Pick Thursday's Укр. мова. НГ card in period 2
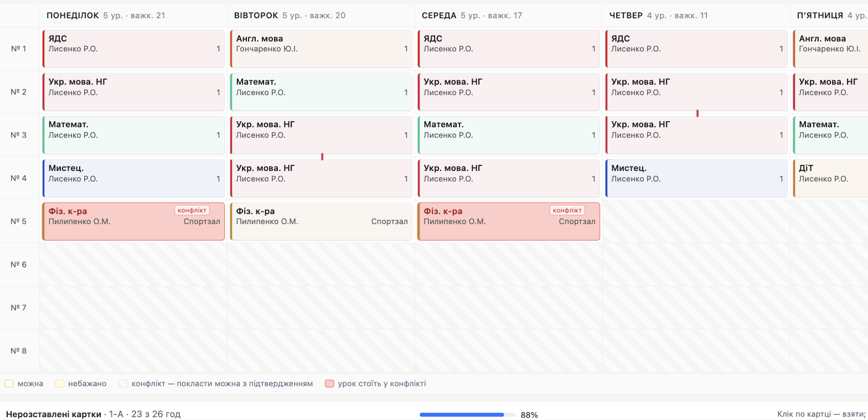Image resolution: width=868 pixels, height=420 pixels. [x=696, y=92]
